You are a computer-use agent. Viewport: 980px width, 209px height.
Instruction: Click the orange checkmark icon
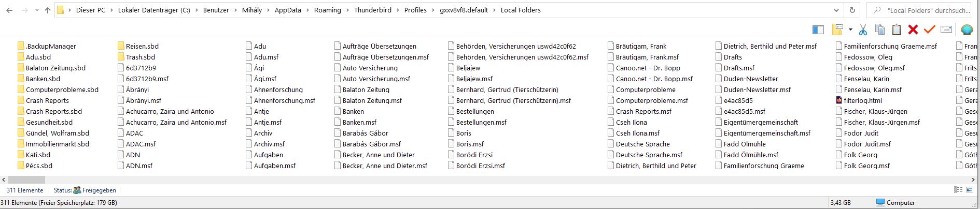[929, 30]
